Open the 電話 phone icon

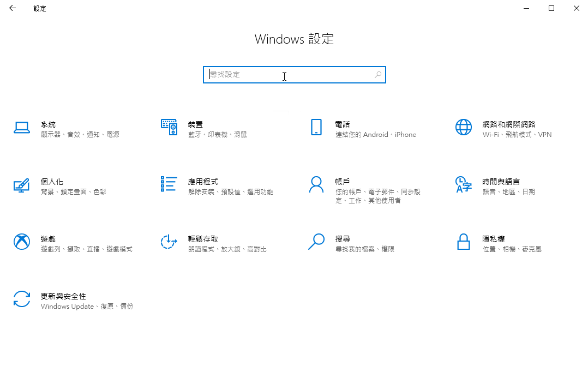coord(316,127)
